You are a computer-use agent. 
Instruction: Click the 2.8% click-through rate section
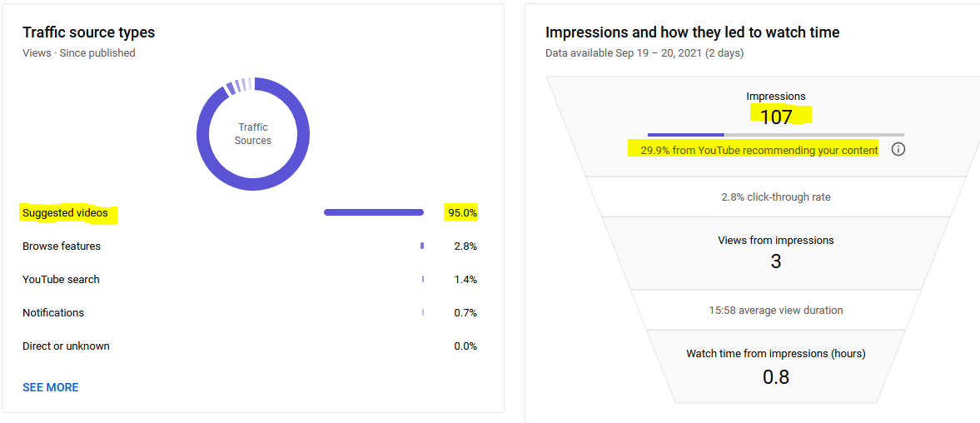point(776,197)
